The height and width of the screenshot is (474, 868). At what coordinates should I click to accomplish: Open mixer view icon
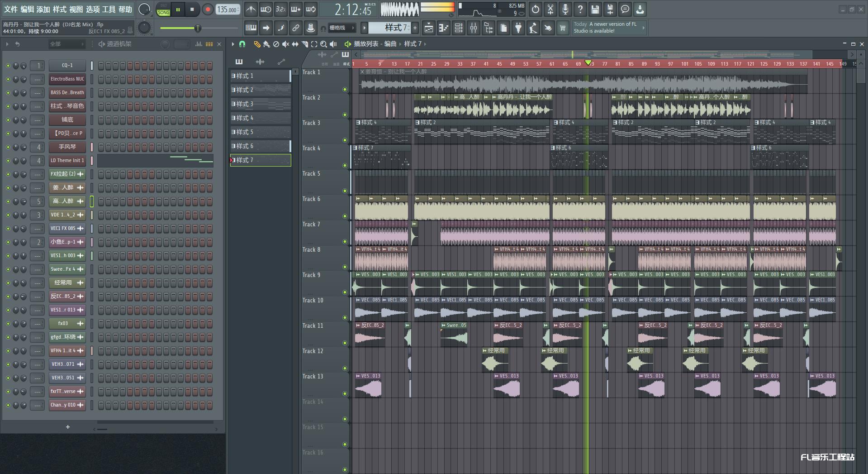(x=474, y=28)
